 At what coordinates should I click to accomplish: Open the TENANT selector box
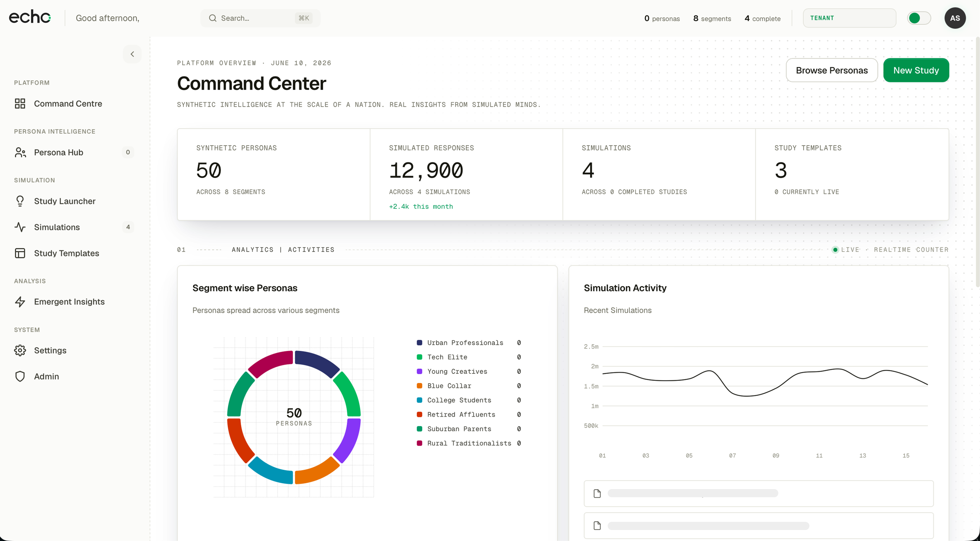pos(849,18)
